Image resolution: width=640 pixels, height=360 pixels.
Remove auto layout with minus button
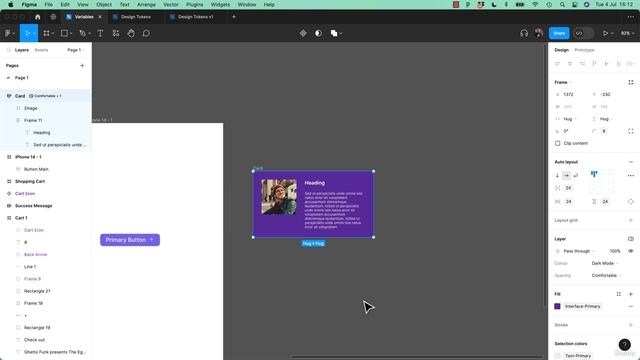coord(631,162)
